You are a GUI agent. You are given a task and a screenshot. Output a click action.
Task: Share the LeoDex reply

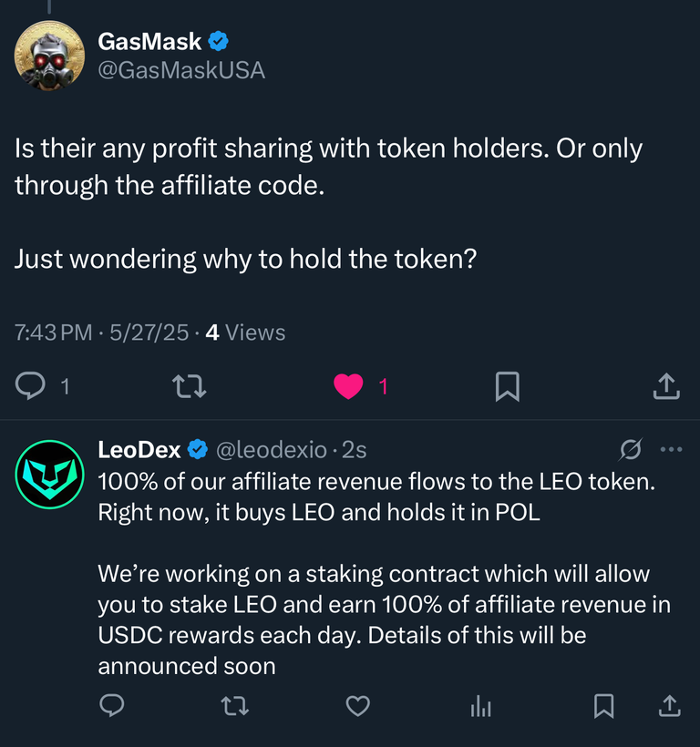pos(670,705)
